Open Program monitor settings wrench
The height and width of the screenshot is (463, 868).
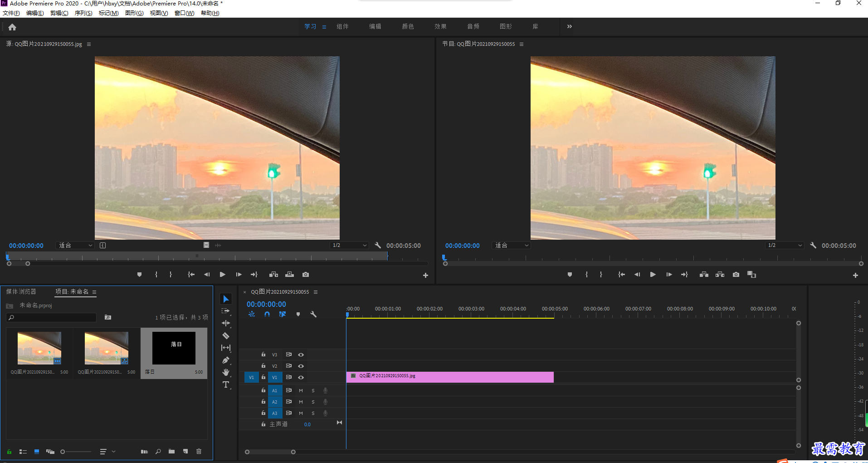tap(813, 245)
